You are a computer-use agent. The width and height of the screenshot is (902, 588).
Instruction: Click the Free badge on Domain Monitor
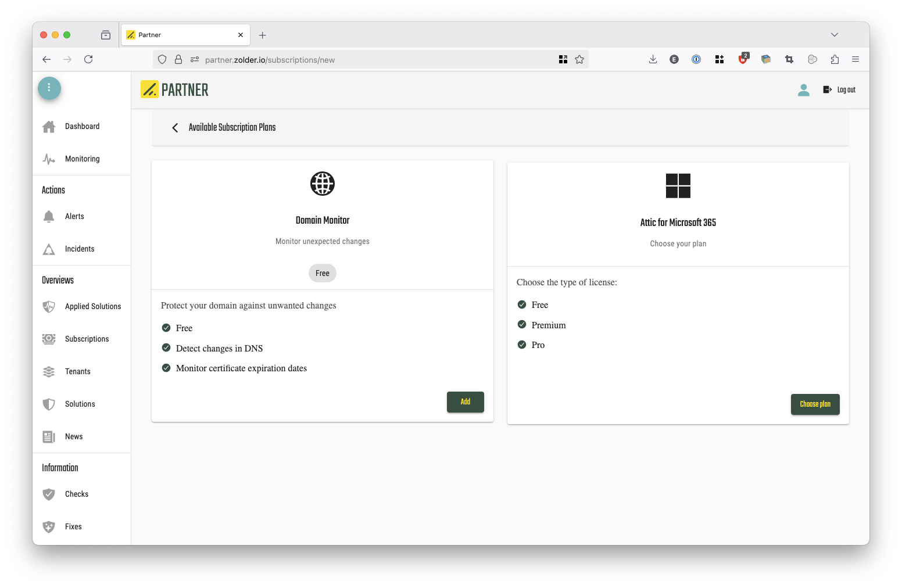(322, 273)
